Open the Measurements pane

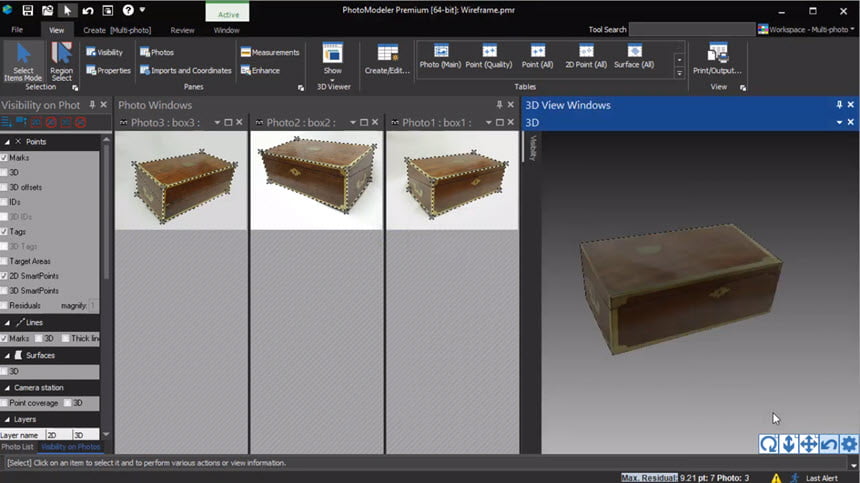point(270,52)
